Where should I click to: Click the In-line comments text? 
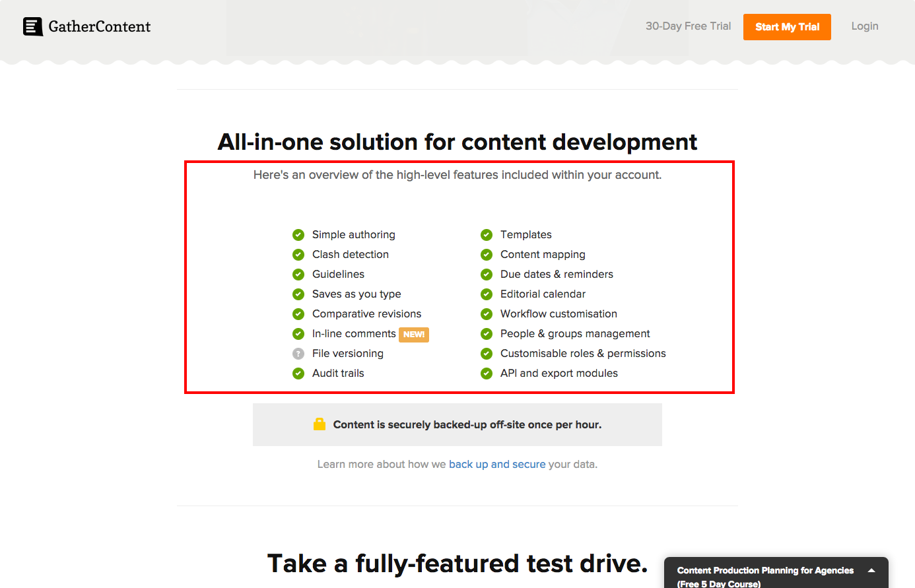click(x=354, y=334)
